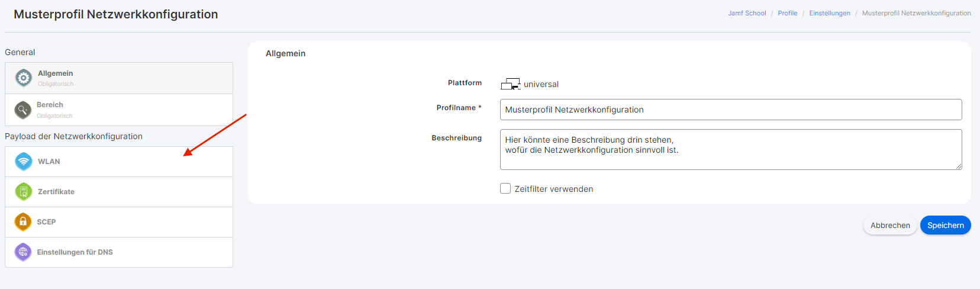Save the profile with Speichern

pos(945,225)
